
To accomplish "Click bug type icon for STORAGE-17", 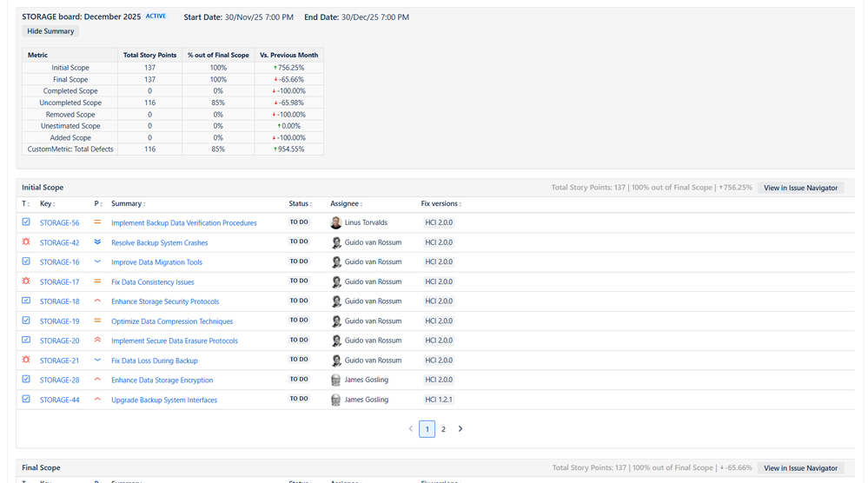I will coord(26,281).
